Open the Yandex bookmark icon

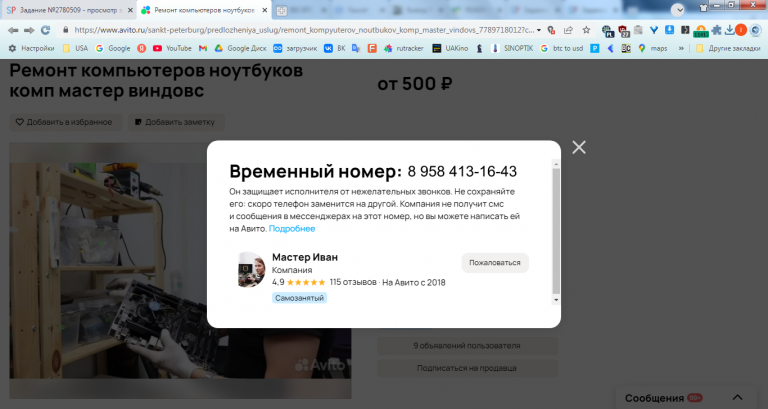pos(142,48)
